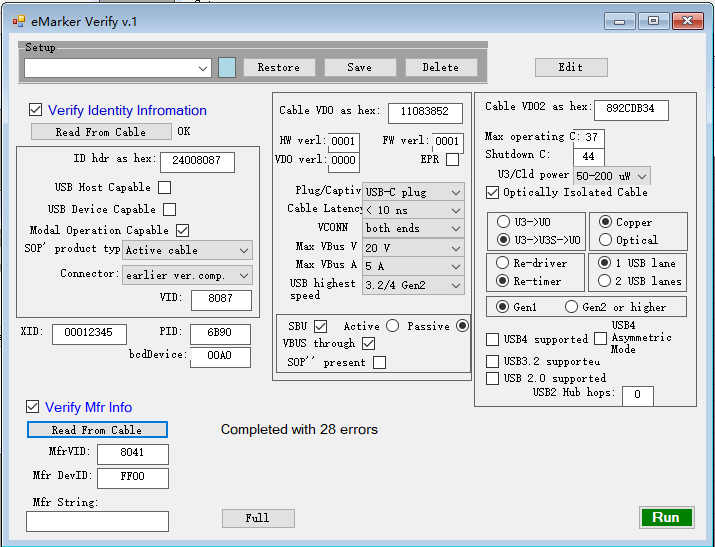Uncheck Optically Isolated Cable

coord(492,192)
